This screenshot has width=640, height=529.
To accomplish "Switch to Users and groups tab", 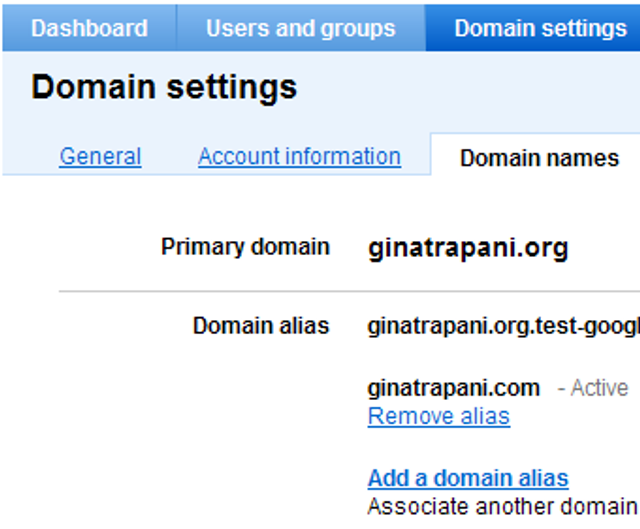I will (x=301, y=28).
